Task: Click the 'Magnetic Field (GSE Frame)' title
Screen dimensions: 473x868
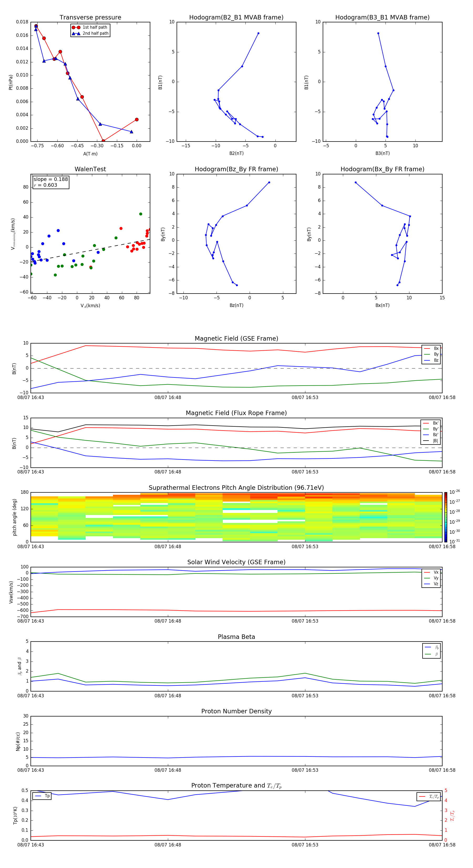Action: 236,339
